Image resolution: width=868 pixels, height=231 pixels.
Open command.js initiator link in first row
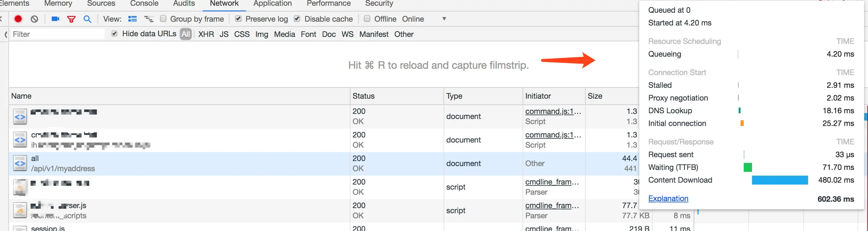(553, 111)
